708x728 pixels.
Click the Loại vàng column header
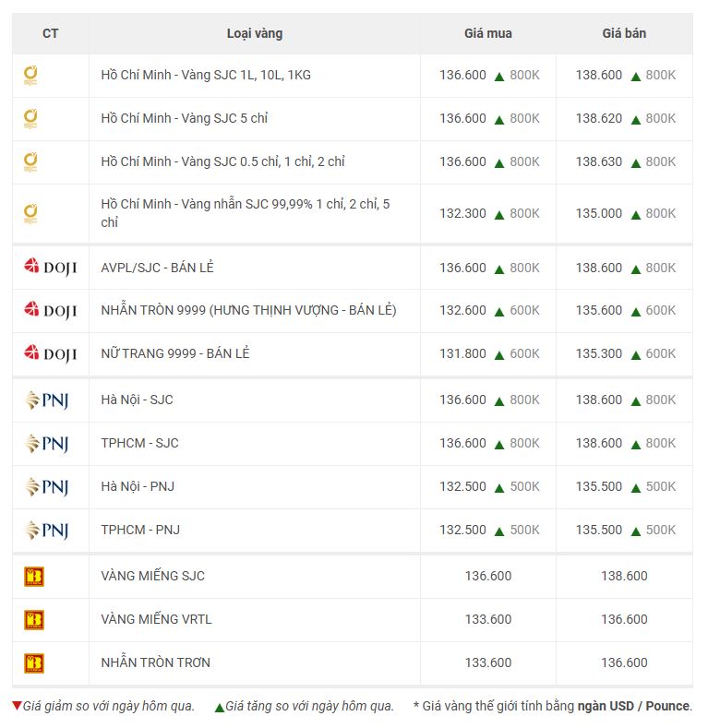pyautogui.click(x=254, y=33)
